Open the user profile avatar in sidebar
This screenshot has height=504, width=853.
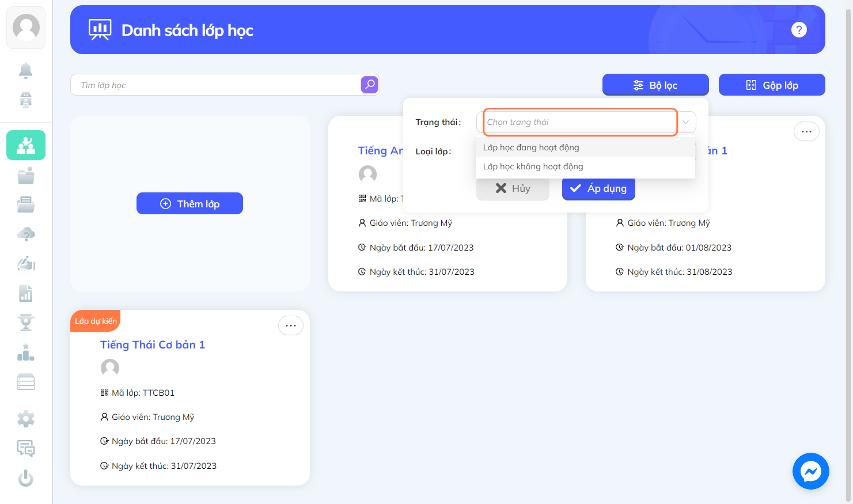(x=26, y=27)
